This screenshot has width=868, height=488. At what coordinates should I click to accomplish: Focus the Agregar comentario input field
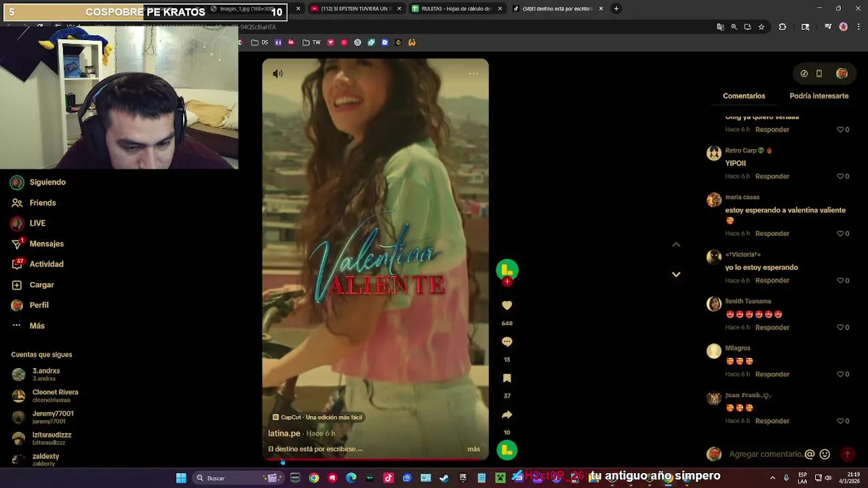pos(766,454)
